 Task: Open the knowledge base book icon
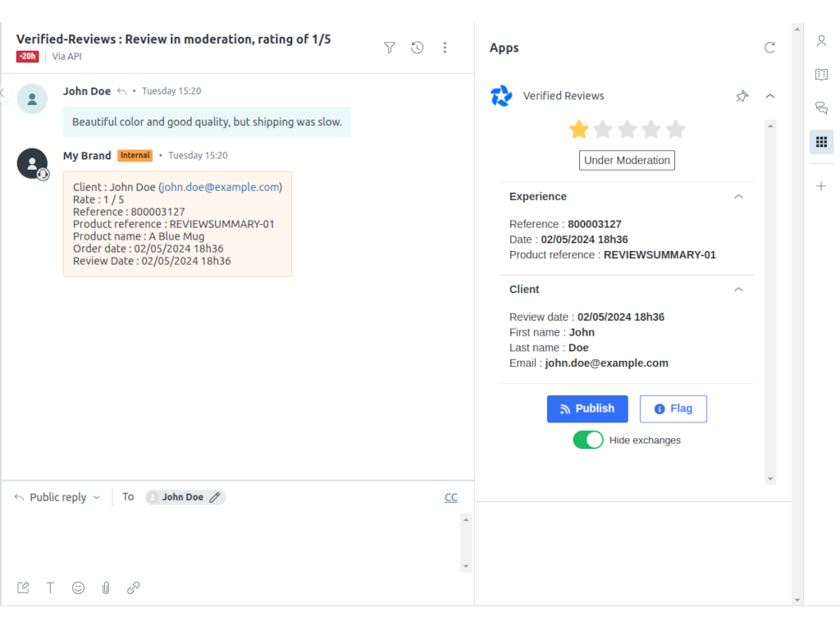(x=821, y=75)
